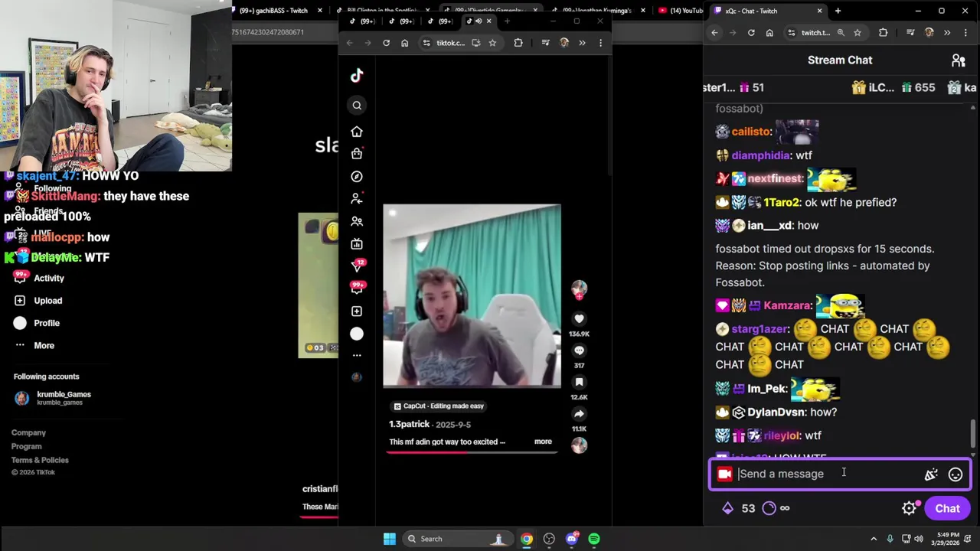
Task: Share the TikTok video
Action: [580, 414]
